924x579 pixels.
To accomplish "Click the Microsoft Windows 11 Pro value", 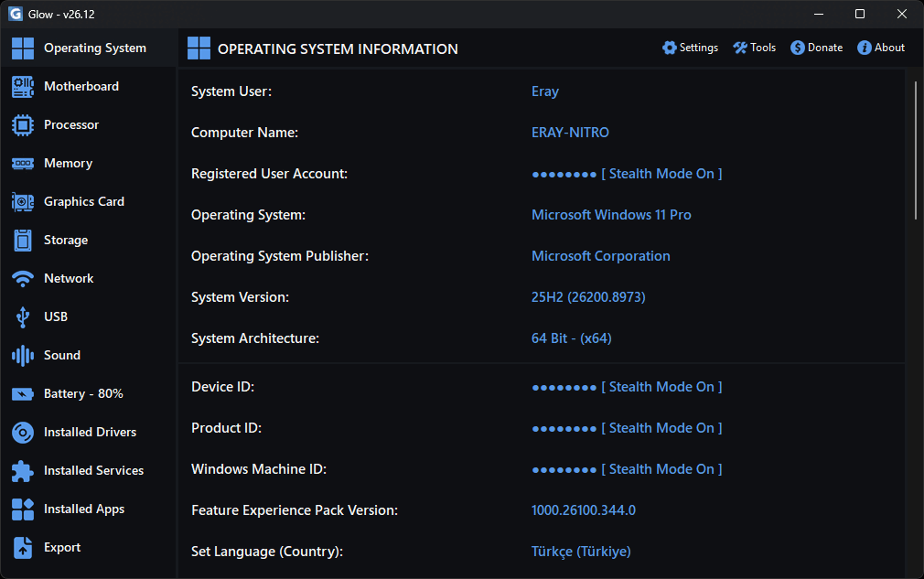I will (x=611, y=215).
